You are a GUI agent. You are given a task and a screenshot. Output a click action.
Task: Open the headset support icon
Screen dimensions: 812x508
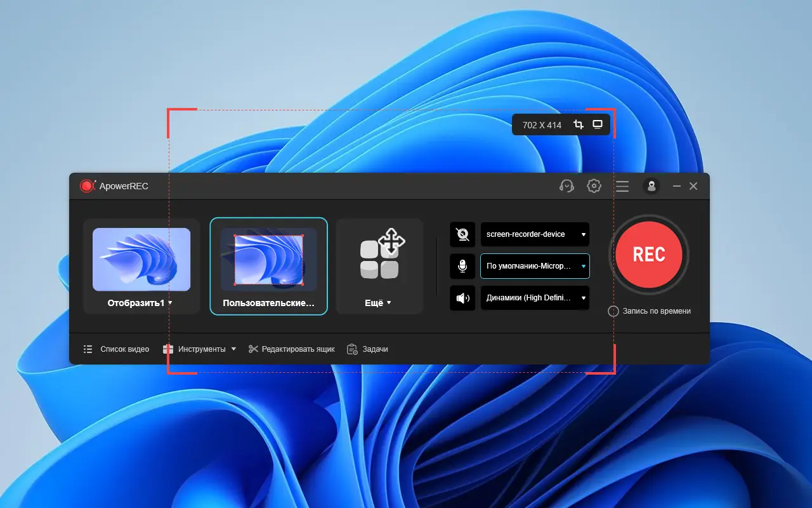[x=566, y=186]
